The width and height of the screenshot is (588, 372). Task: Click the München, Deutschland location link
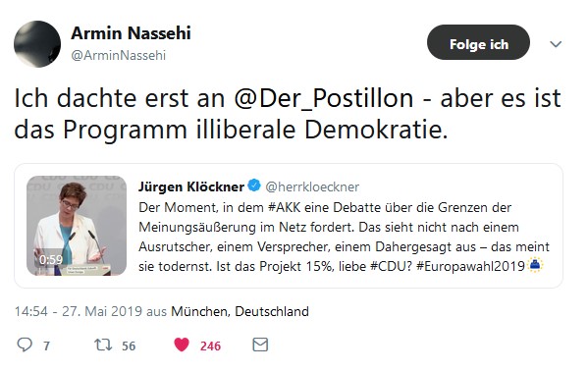point(240,311)
